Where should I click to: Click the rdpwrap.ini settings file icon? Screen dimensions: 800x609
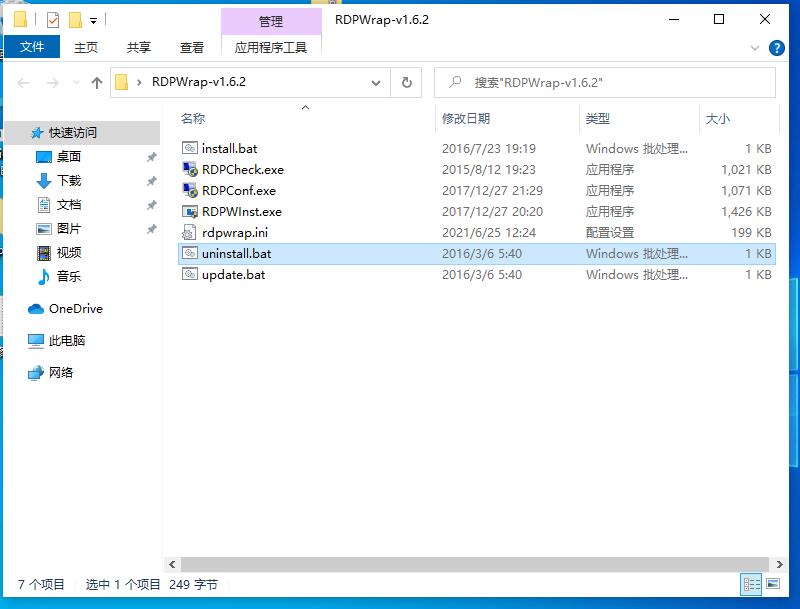(190, 233)
